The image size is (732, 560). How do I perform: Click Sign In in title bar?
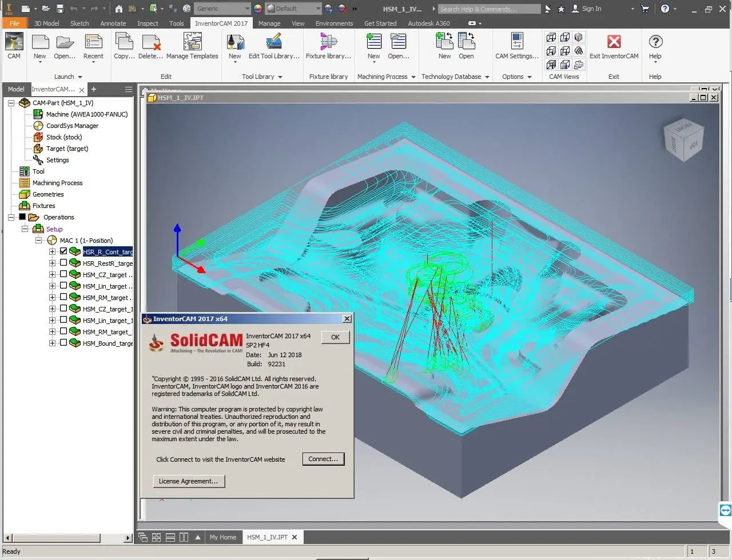point(587,9)
